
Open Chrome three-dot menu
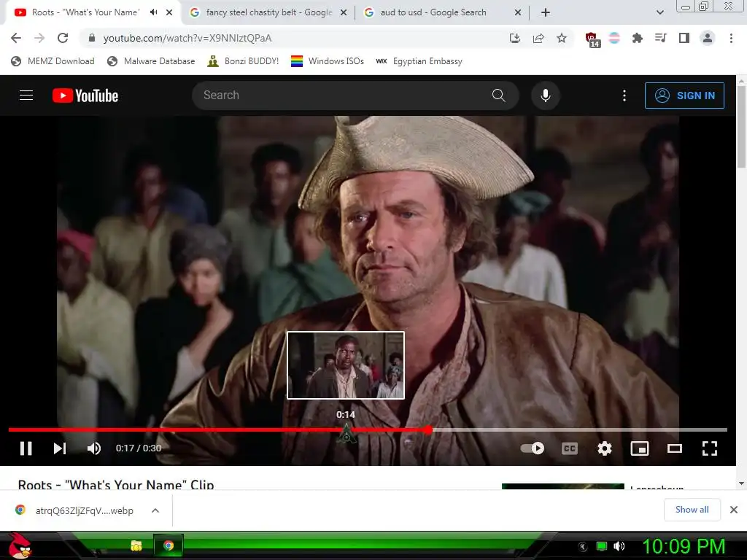[731, 38]
